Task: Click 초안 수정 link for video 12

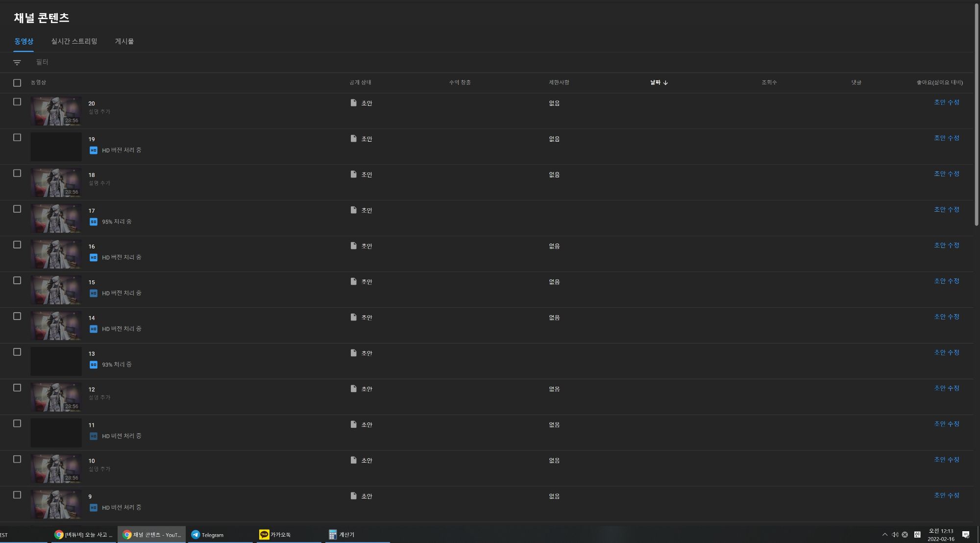Action: (946, 388)
